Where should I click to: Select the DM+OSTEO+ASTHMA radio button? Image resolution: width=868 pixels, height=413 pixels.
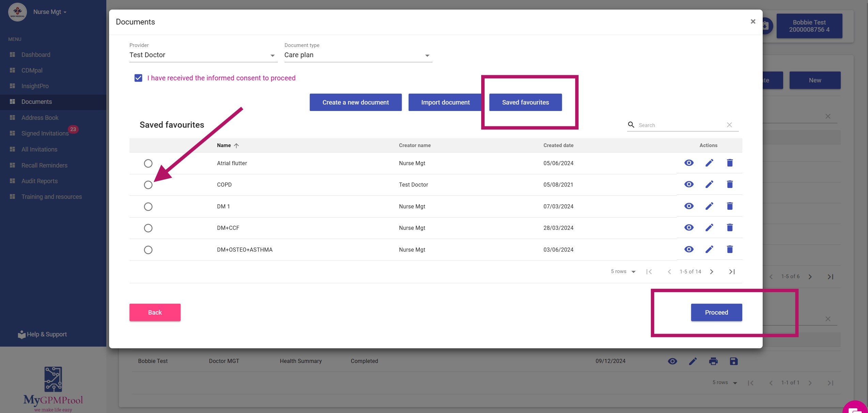coord(148,250)
